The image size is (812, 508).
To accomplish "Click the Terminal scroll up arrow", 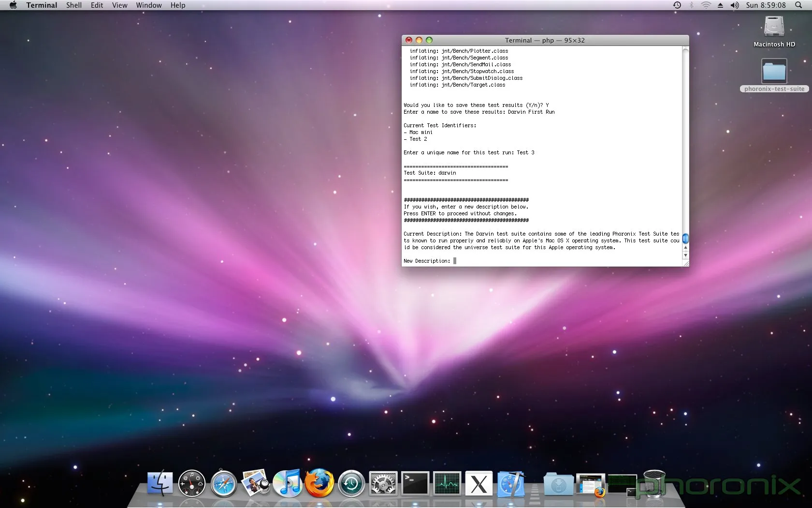I will (x=685, y=248).
